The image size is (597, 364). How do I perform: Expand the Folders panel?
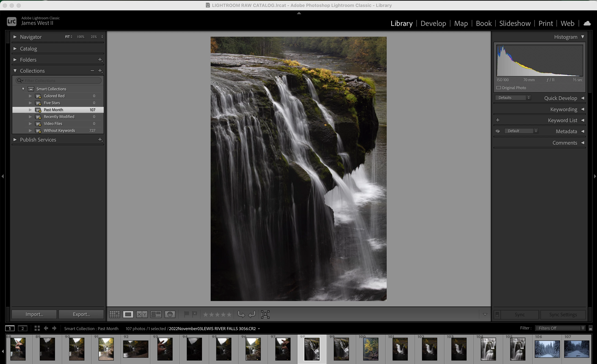[x=15, y=60]
